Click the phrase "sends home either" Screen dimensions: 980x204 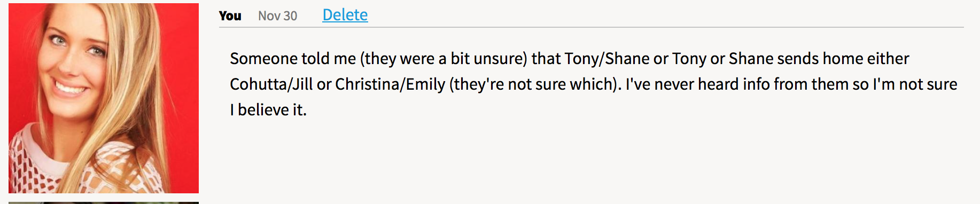843,58
